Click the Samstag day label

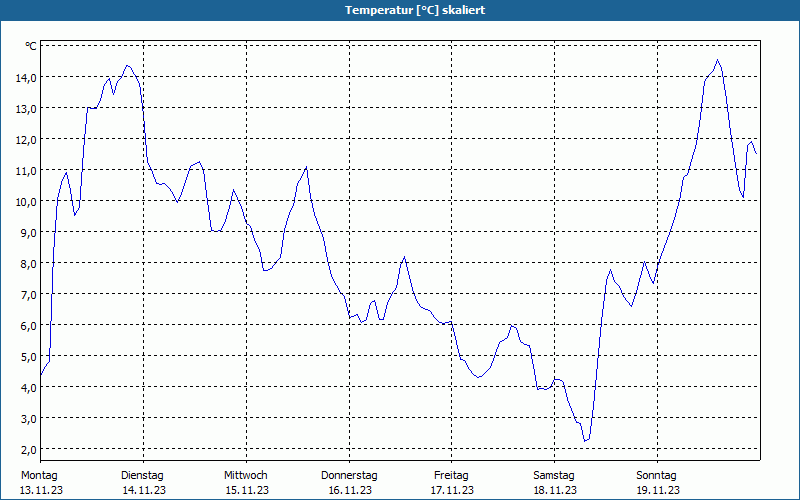pyautogui.click(x=554, y=476)
